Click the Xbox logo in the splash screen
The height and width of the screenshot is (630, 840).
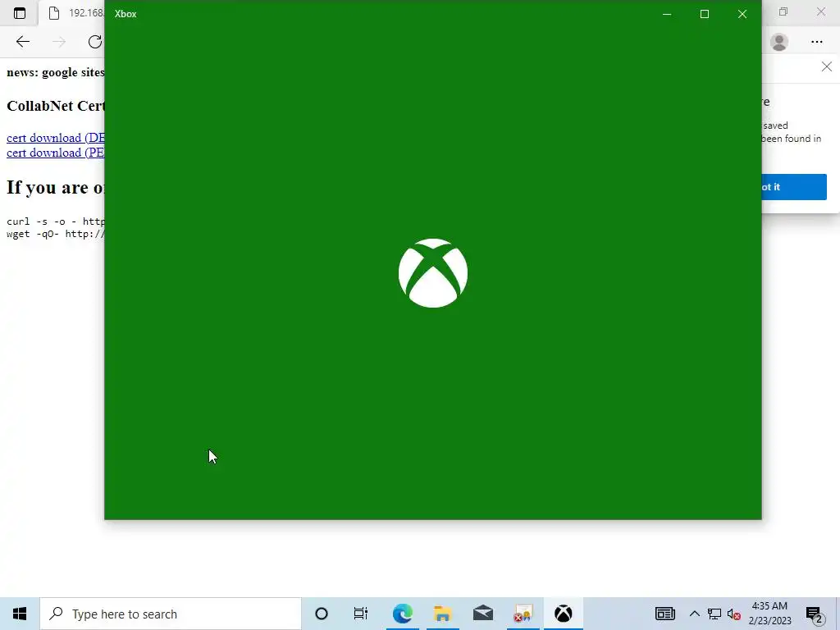tap(433, 273)
